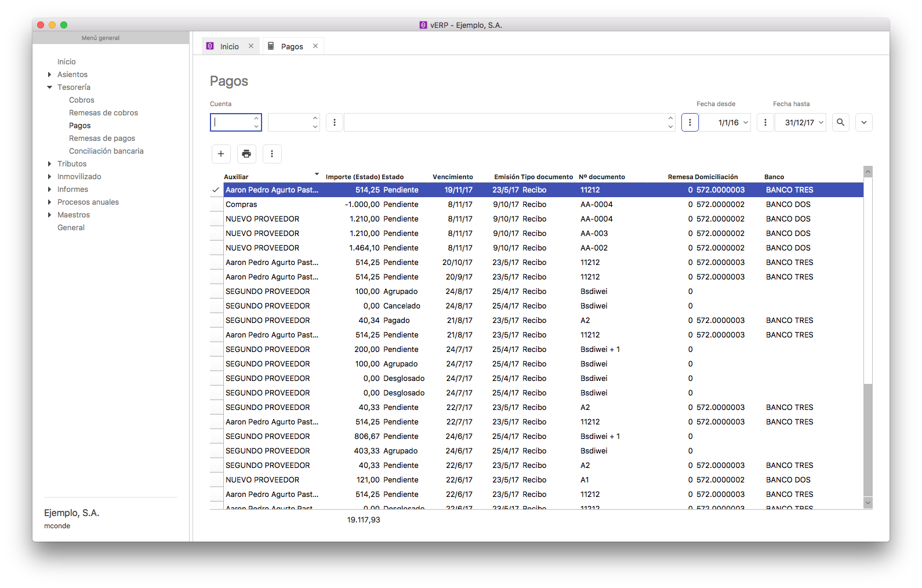Close the Pagos tab
The width and height of the screenshot is (922, 588).
tap(315, 46)
